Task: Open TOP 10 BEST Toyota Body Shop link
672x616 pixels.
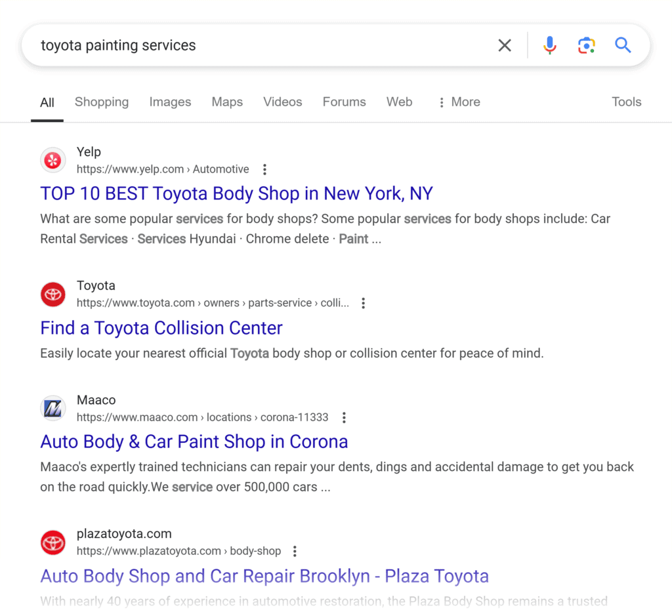Action: click(x=236, y=194)
